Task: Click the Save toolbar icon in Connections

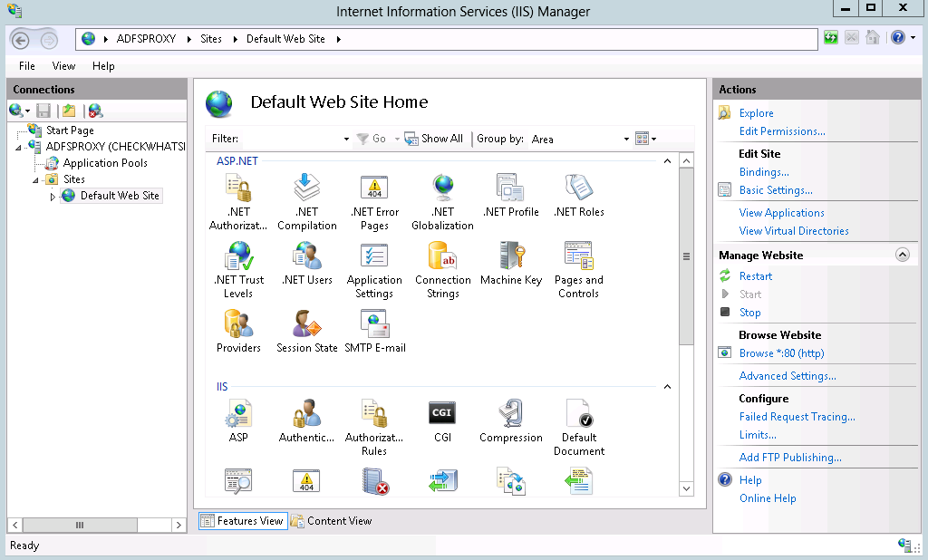Action: (43, 111)
